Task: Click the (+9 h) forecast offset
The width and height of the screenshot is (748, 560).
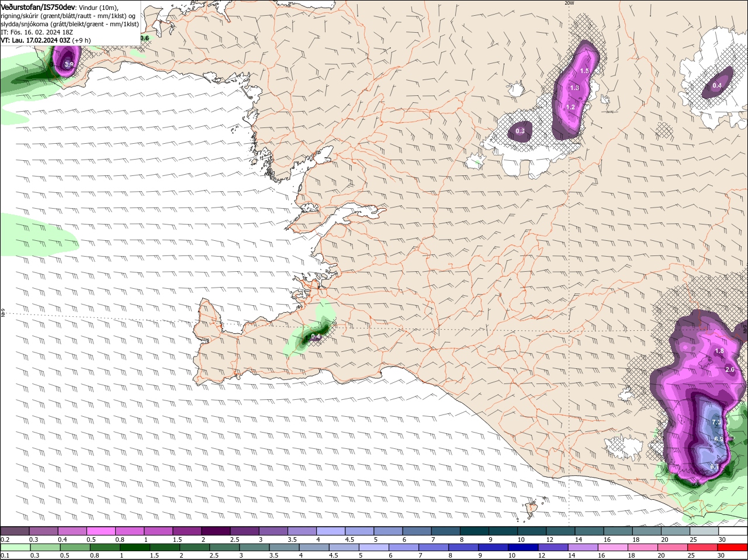Action: click(x=82, y=40)
